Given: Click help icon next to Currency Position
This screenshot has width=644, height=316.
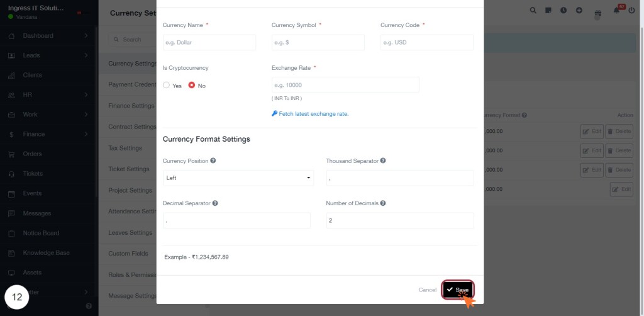Looking at the screenshot, I should click(213, 161).
